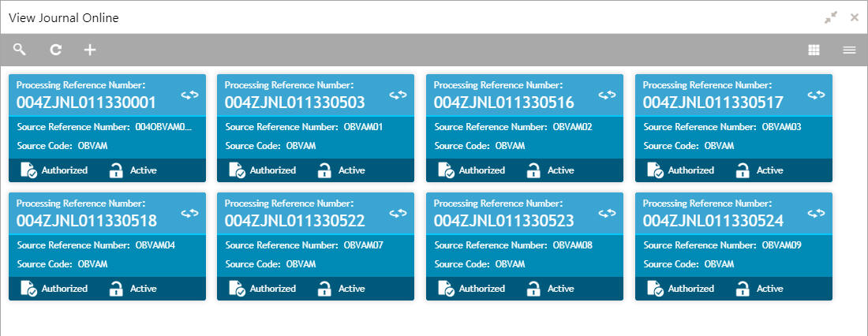Switch to list view

point(849,50)
